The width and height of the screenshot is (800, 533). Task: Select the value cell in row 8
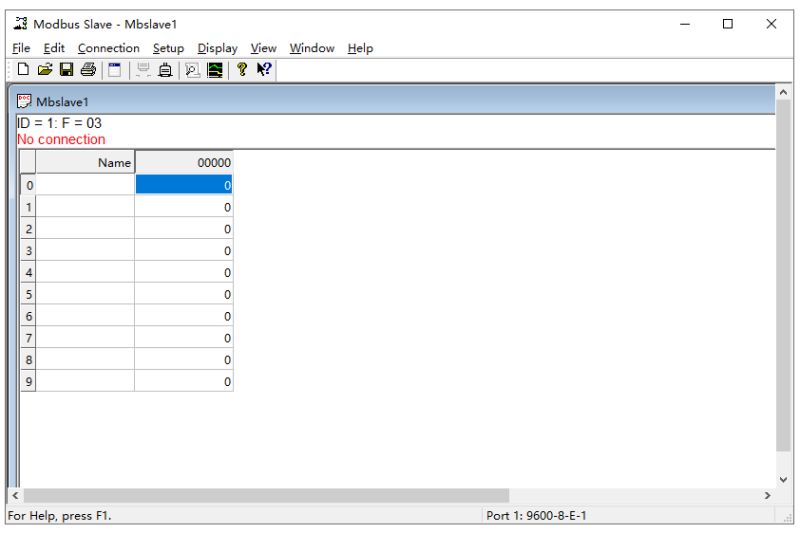(184, 360)
